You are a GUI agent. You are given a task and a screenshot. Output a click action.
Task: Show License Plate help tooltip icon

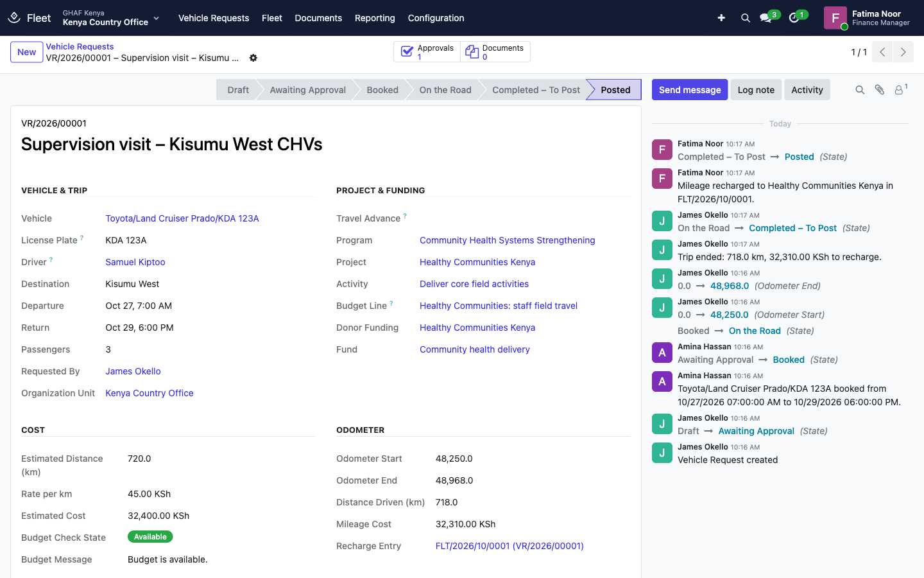[x=81, y=238]
